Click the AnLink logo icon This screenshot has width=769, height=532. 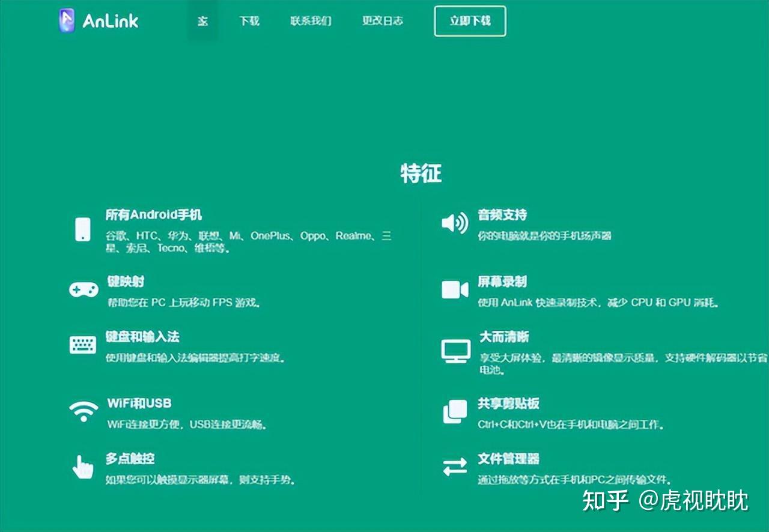[x=67, y=20]
